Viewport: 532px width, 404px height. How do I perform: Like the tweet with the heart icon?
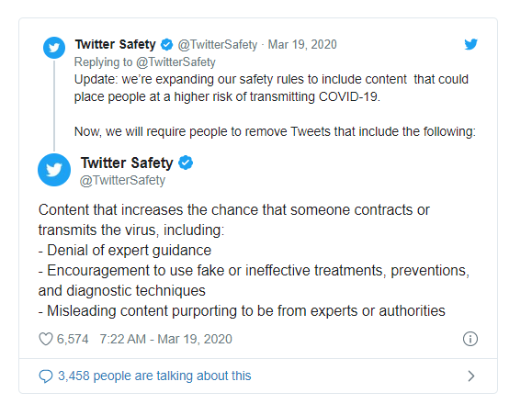pyautogui.click(x=46, y=339)
